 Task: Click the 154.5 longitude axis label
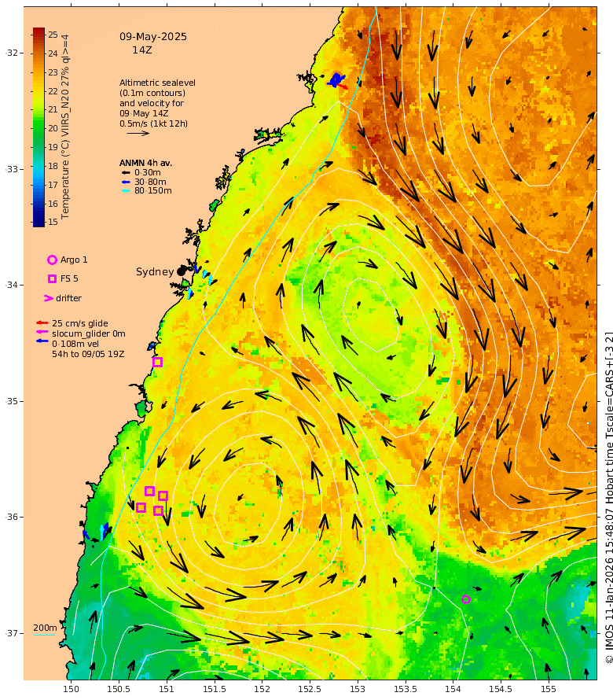tap(501, 689)
